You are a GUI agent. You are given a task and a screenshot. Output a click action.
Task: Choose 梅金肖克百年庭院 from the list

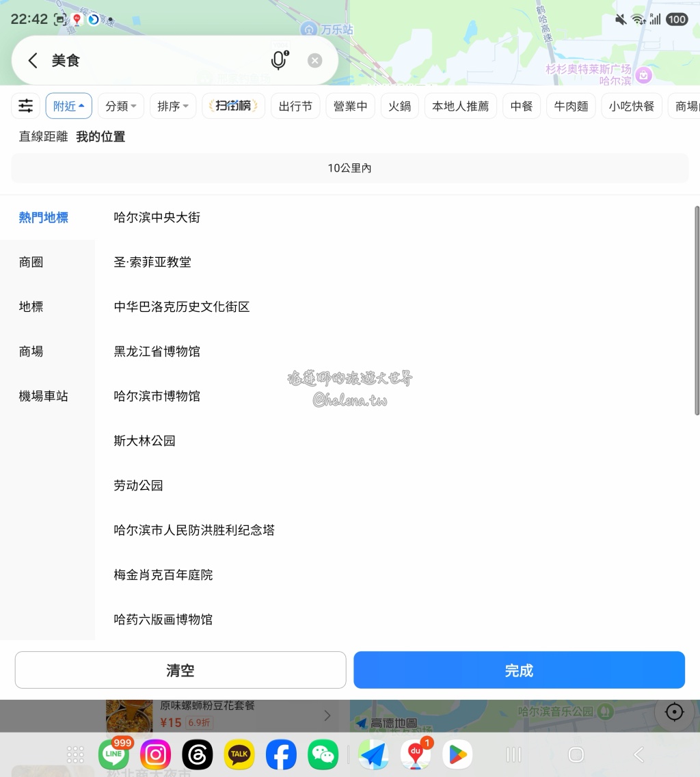[163, 575]
